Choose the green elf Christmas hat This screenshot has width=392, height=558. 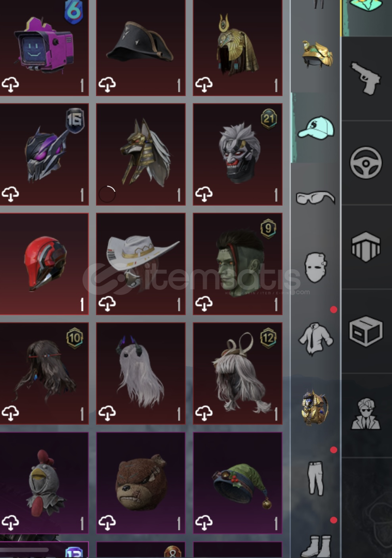[238, 483]
